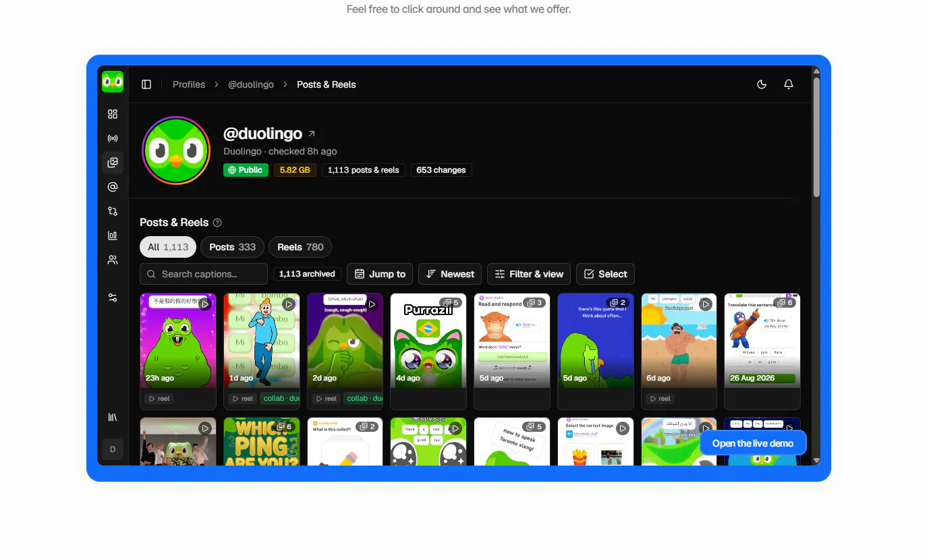Select the Reels 780 tab

pos(300,247)
